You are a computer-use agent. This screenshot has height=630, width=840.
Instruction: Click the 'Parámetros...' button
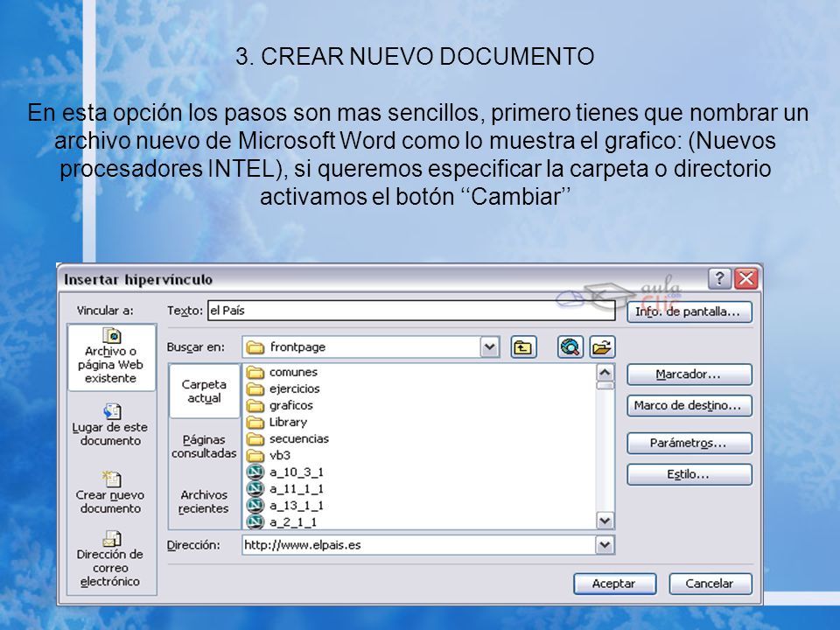689,443
